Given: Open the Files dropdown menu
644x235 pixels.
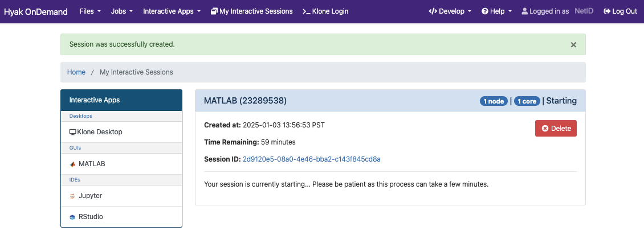Looking at the screenshot, I should [90, 11].
